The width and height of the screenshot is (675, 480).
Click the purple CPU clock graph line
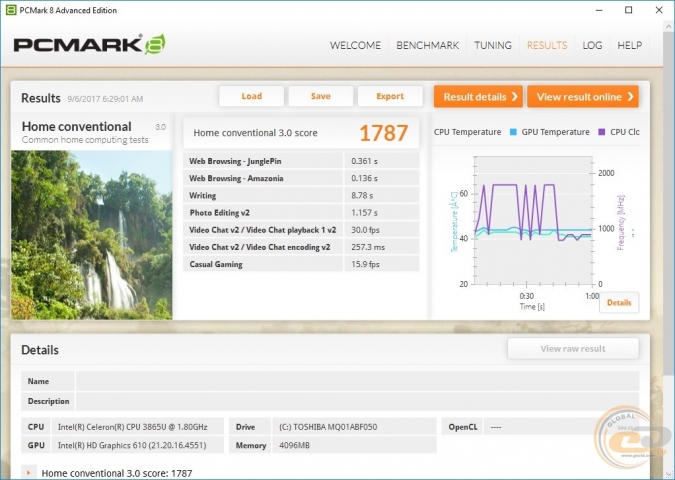[504, 185]
